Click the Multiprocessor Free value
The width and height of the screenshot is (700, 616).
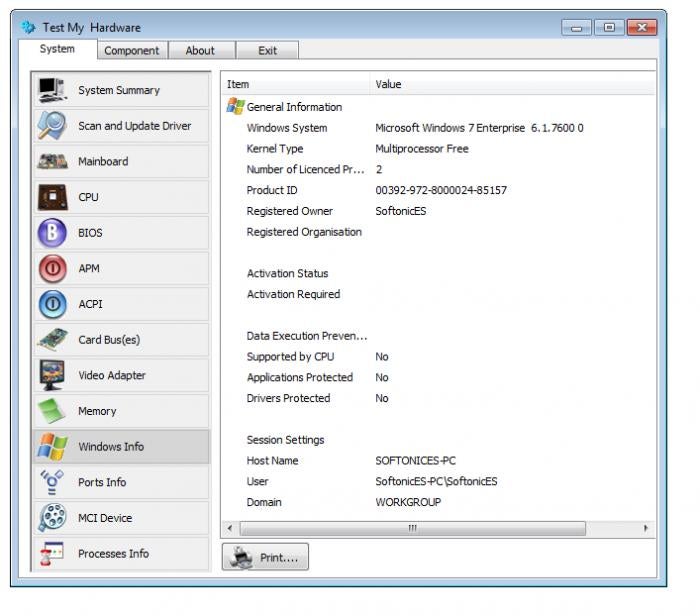pyautogui.click(x=422, y=149)
